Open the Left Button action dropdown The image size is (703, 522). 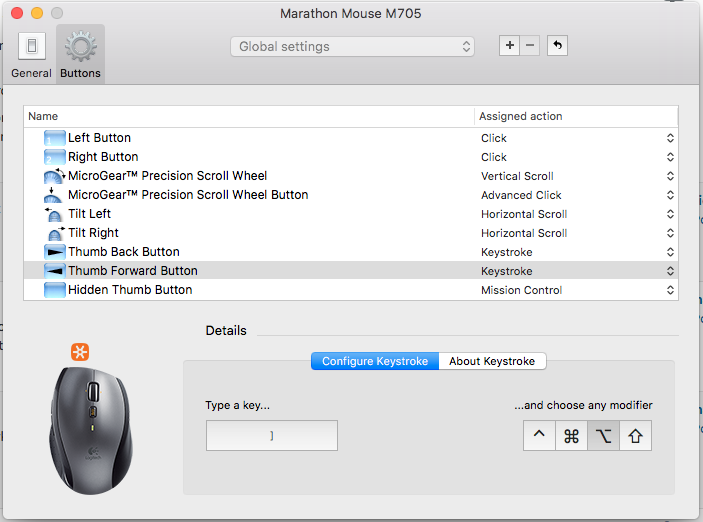pyautogui.click(x=670, y=138)
